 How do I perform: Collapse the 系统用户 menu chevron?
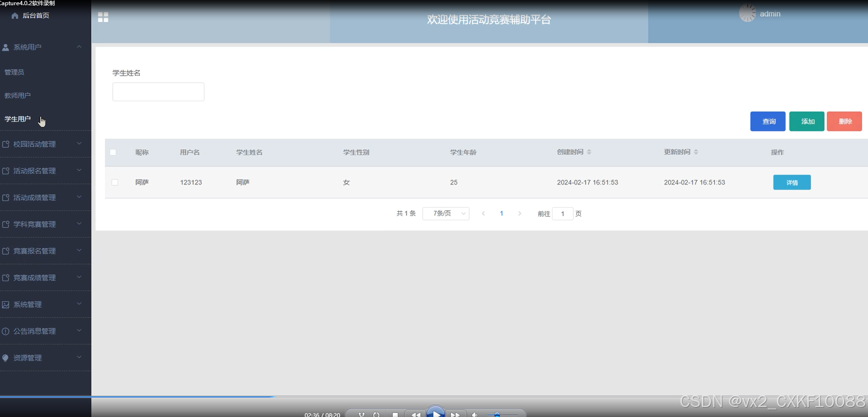pyautogui.click(x=79, y=47)
